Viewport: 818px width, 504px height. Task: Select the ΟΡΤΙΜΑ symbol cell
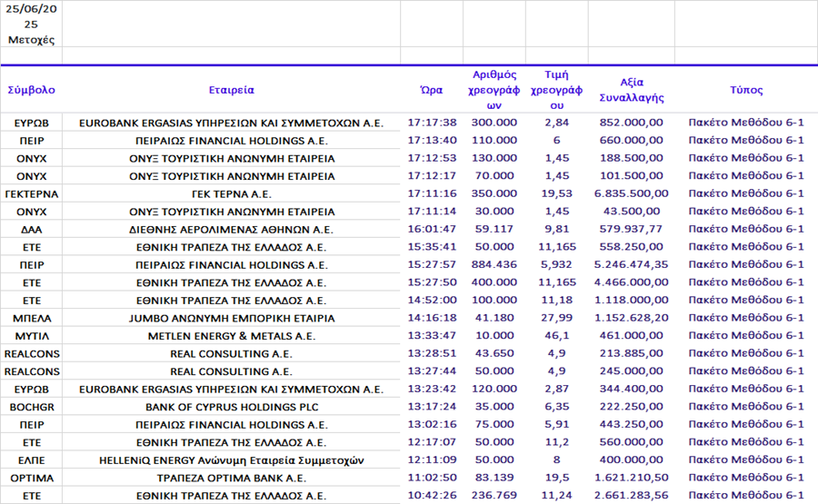(31, 478)
